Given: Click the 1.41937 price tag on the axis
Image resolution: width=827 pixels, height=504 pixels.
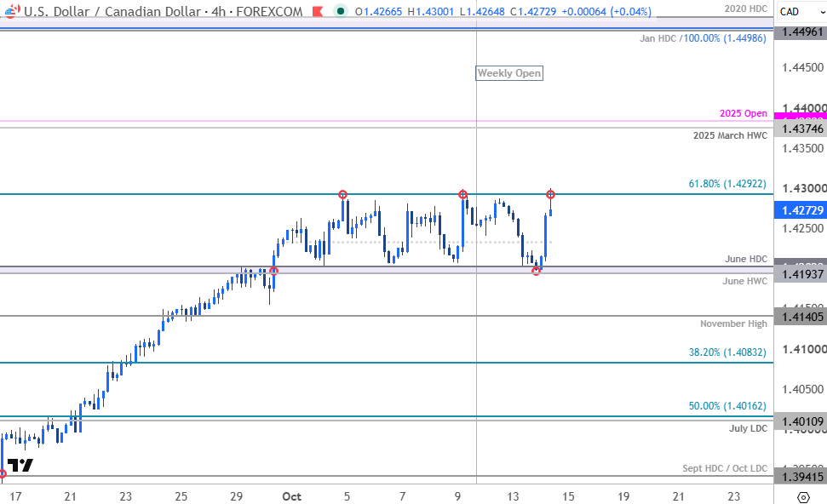Looking at the screenshot, I should tap(801, 274).
